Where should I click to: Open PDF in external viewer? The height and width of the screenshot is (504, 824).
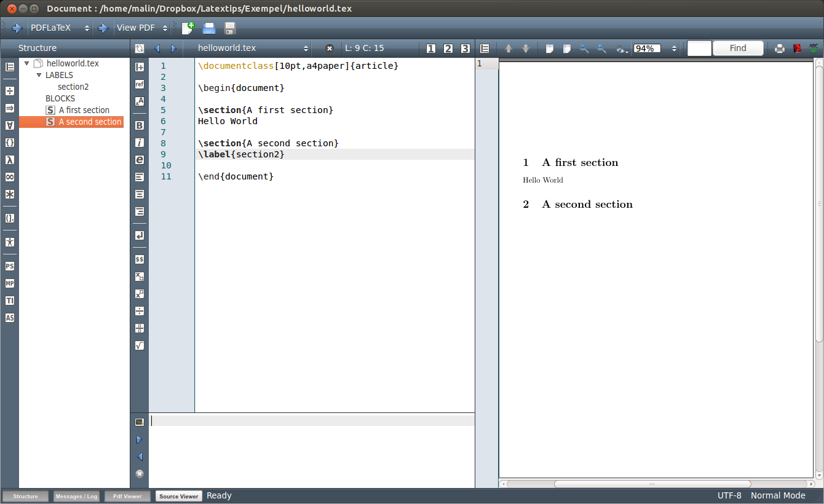pos(797,49)
